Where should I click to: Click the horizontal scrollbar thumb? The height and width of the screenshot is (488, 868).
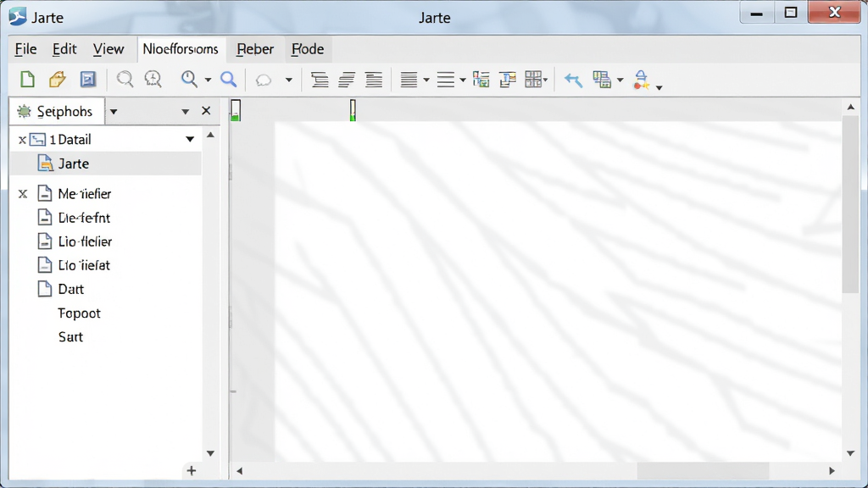(703, 471)
